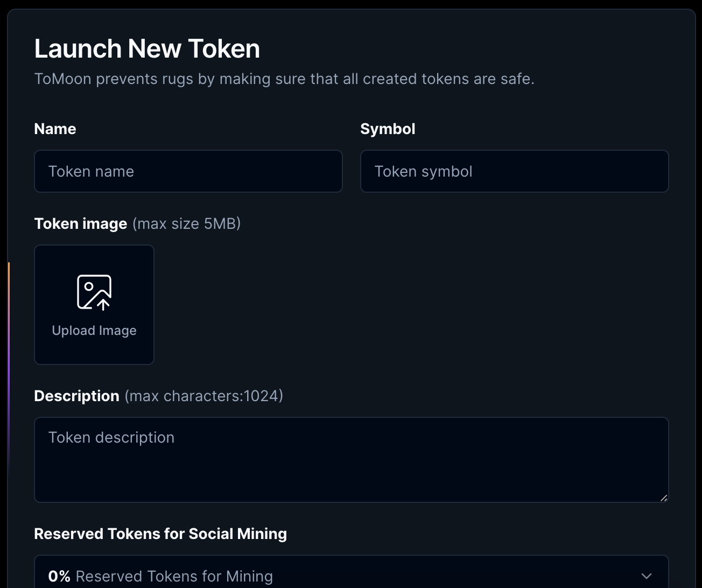Click the 'Name' field label
This screenshot has width=702, height=588.
[x=55, y=129]
